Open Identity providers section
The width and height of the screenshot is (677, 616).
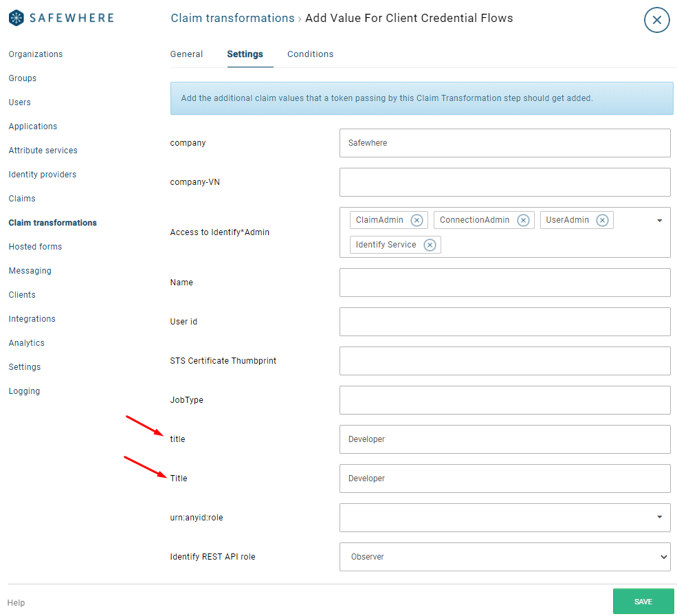tap(43, 175)
